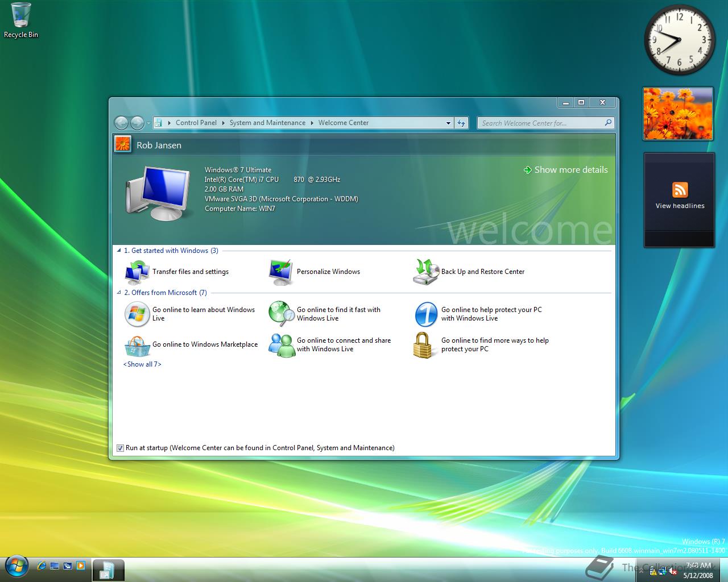The width and height of the screenshot is (728, 582).
Task: Launch Internet Explorer from Quick Launch
Action: pyautogui.click(x=42, y=566)
